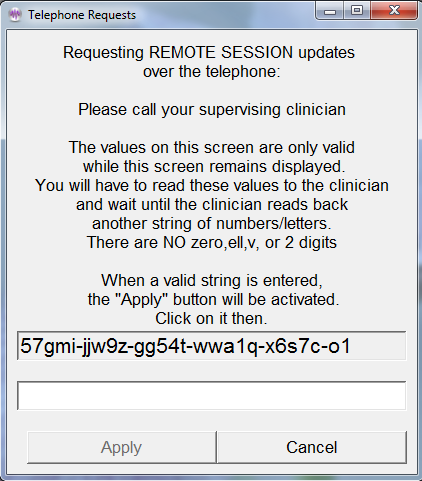Viewport: 422px width, 481px height.
Task: Cancel the telephone request dialog
Action: click(312, 447)
